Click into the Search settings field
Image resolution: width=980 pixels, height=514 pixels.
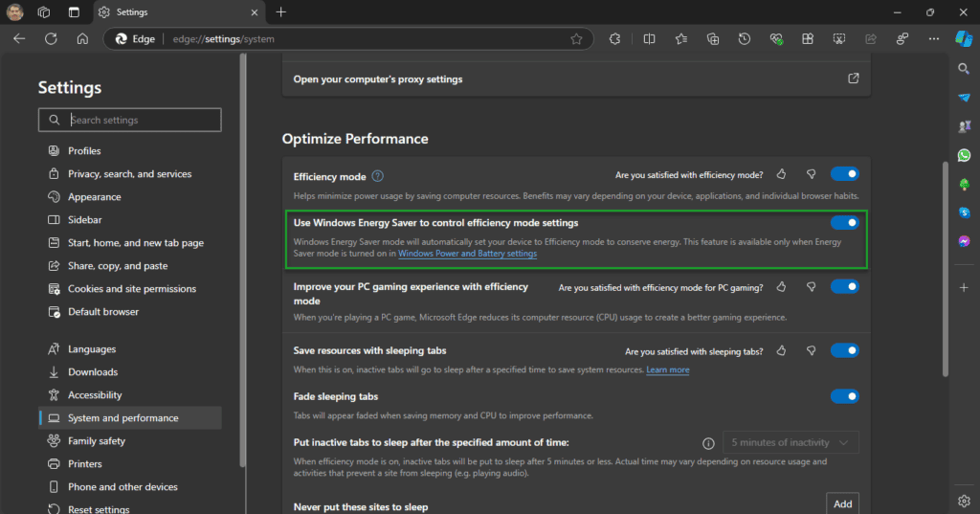[x=142, y=120]
